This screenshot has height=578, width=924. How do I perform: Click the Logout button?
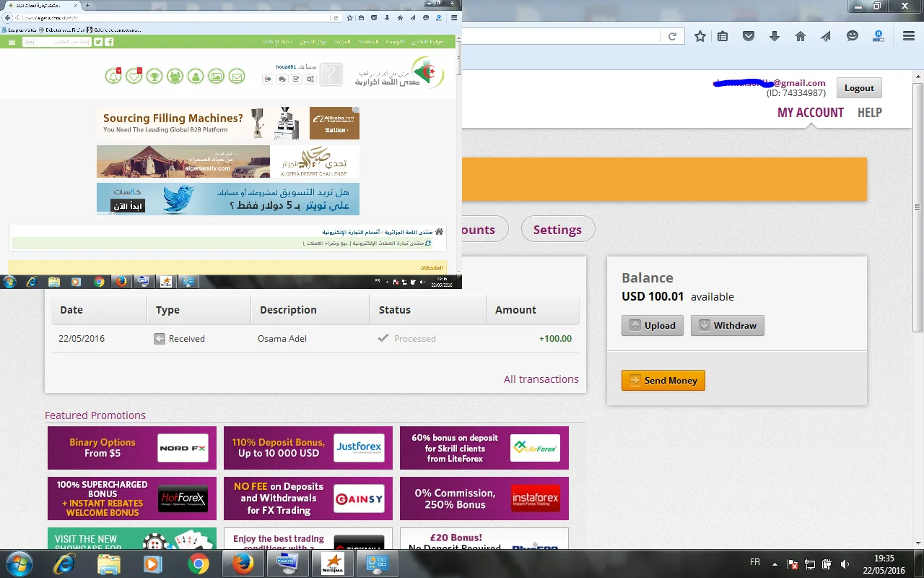(859, 88)
